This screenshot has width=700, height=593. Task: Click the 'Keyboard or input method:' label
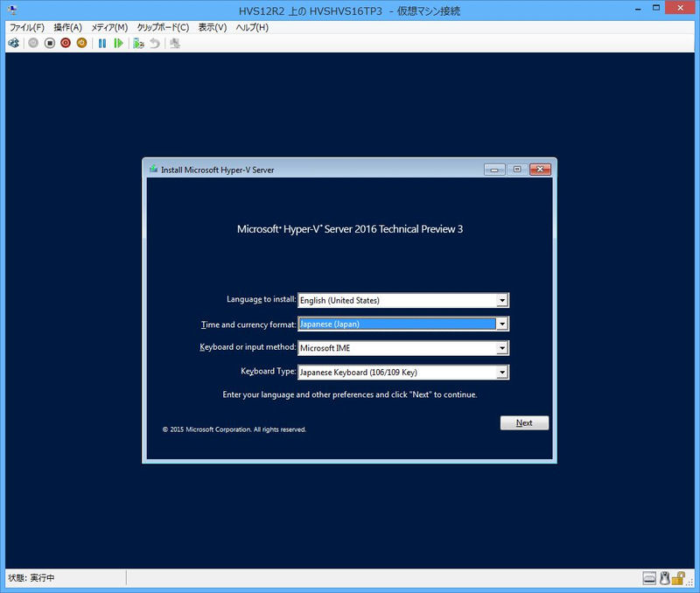(x=248, y=347)
